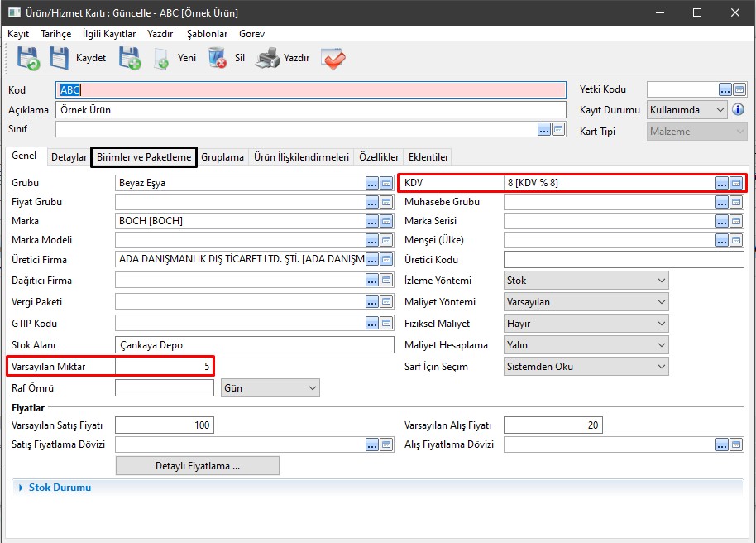Click the Detaylı Fiyatlama button
Screen dimensions: 756x543
pos(197,466)
